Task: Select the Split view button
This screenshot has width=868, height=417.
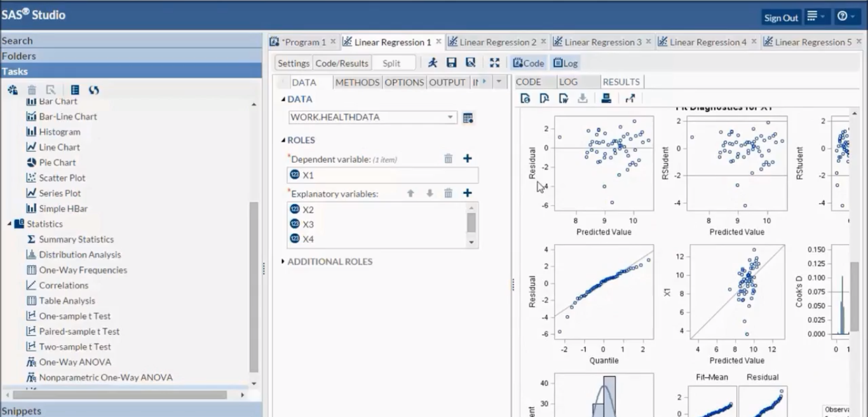Action: pyautogui.click(x=391, y=63)
